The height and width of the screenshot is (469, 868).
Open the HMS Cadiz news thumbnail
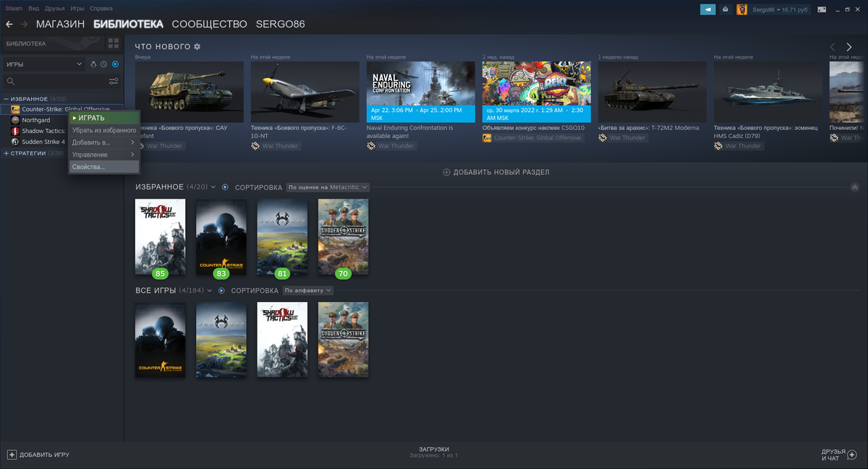[x=768, y=92]
